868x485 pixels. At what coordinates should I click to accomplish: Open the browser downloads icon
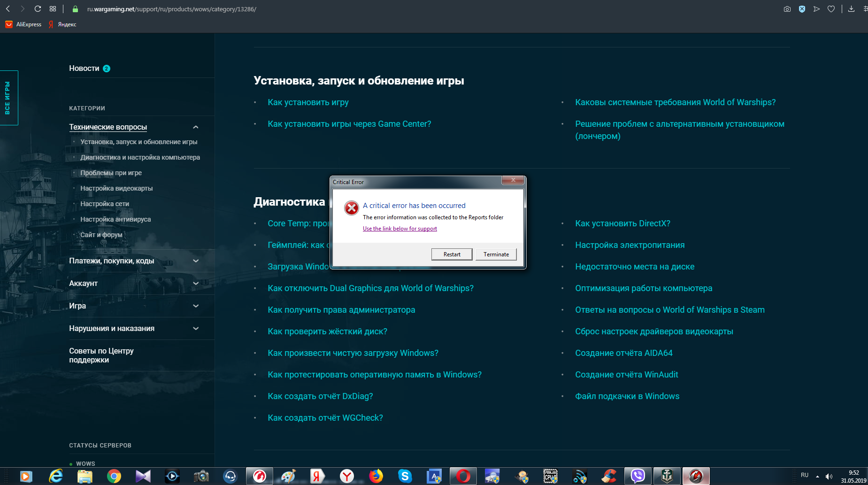tap(851, 9)
